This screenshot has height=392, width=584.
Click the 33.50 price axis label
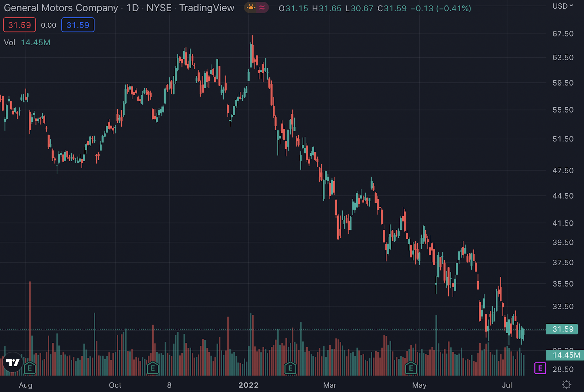pyautogui.click(x=563, y=307)
